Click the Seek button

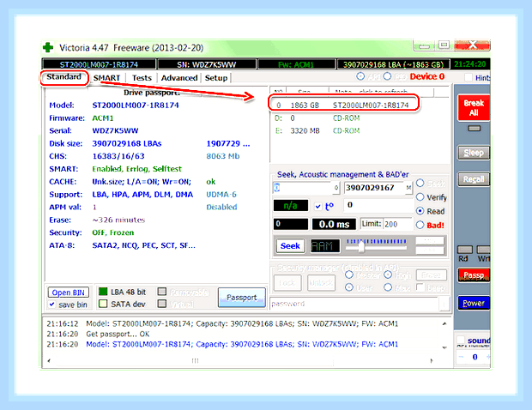pos(290,245)
